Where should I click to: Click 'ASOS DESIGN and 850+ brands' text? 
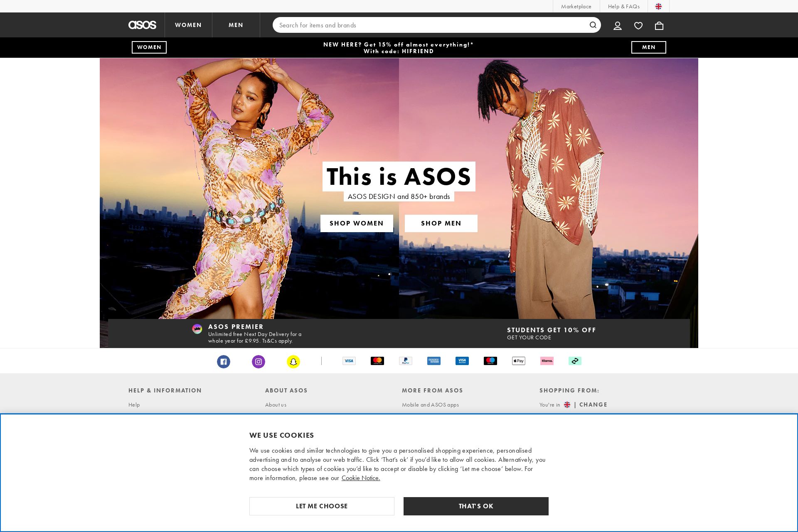click(399, 196)
